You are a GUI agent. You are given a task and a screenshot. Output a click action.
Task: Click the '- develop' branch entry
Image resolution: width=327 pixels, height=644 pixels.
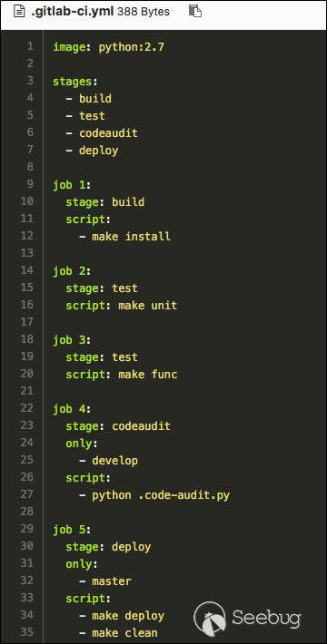click(x=108, y=461)
